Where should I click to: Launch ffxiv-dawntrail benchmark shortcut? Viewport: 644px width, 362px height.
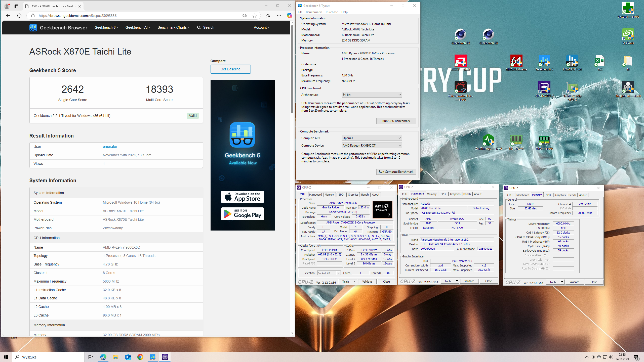[460, 91]
